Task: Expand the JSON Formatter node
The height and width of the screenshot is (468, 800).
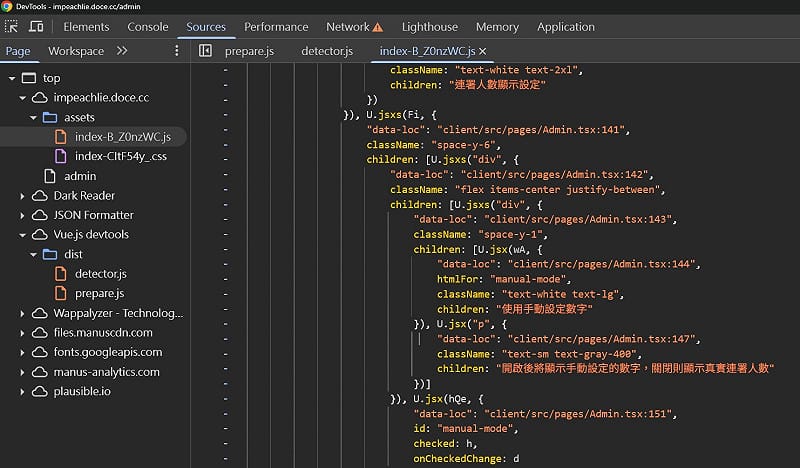Action: (x=22, y=215)
